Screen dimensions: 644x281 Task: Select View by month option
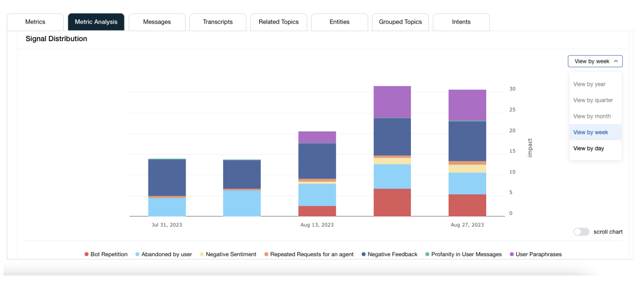592,116
